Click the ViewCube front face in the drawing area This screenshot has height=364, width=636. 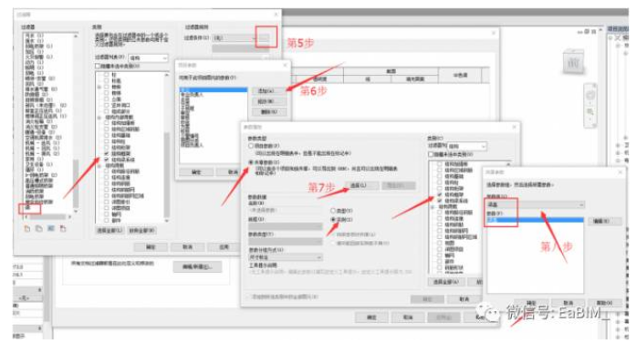574,62
